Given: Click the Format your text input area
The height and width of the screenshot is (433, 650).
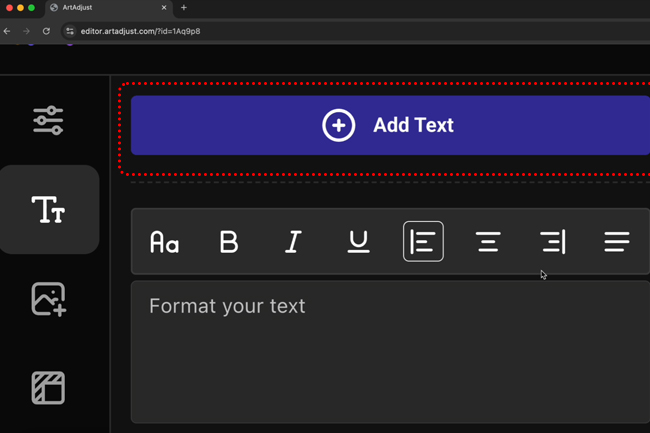Looking at the screenshot, I should 390,352.
